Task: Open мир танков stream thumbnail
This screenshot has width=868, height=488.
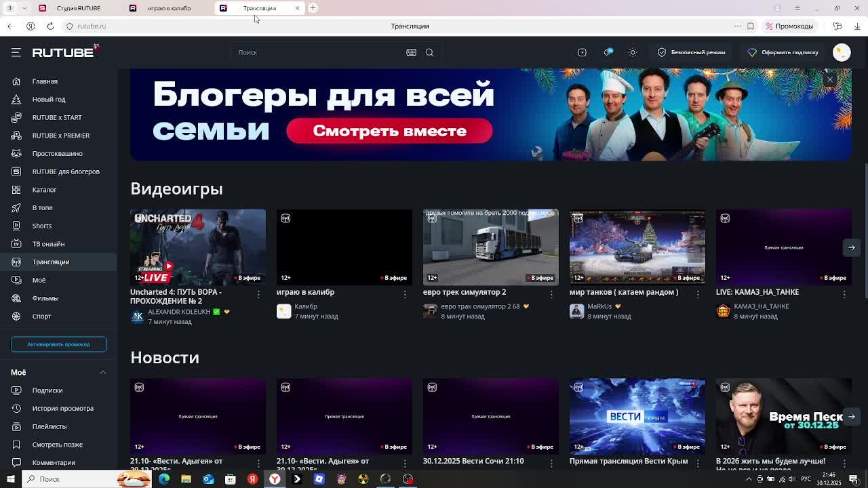Action: pyautogui.click(x=637, y=247)
